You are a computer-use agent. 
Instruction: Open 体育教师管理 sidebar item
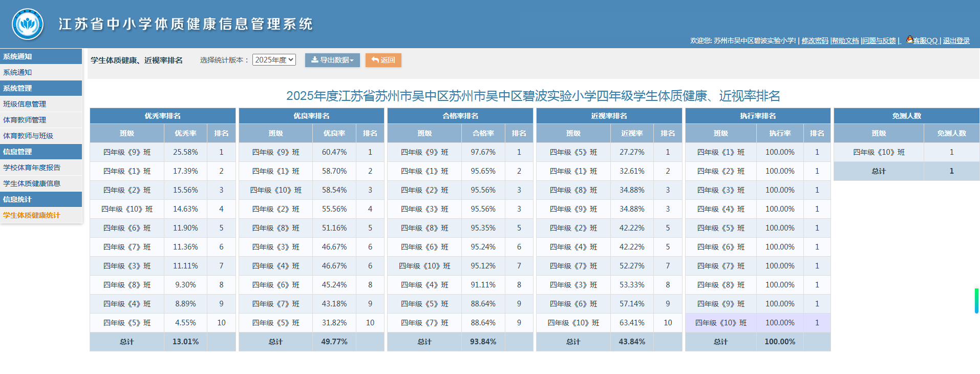[25, 120]
